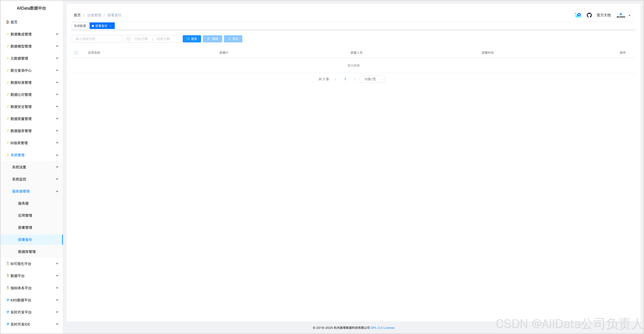Select 部署管理 in the sidebar

(25, 228)
